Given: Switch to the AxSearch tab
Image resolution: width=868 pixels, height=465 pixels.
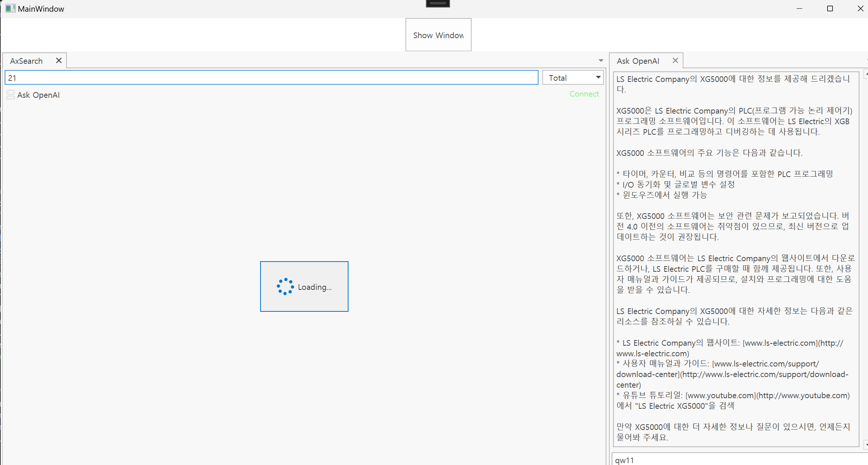Looking at the screenshot, I should [x=26, y=61].
